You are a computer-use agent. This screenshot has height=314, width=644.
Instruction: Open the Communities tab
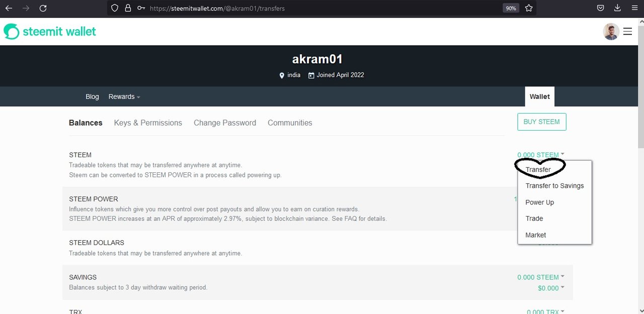coord(290,123)
